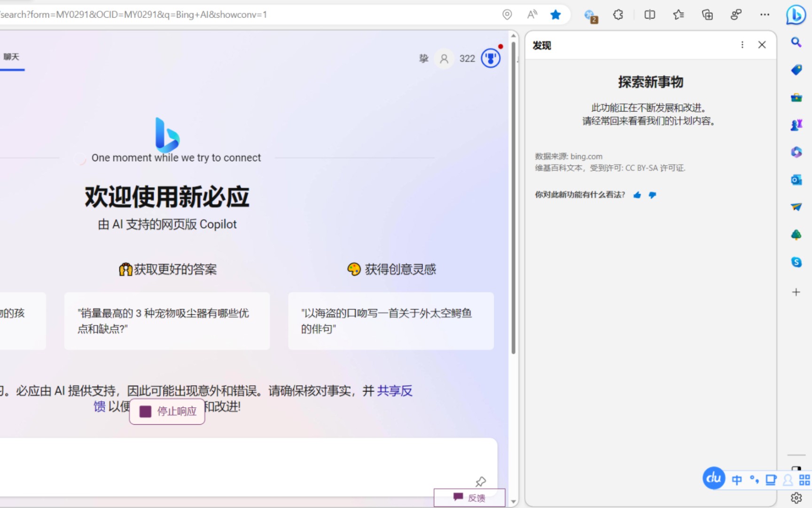Open the Favorites list icon
This screenshot has width=812, height=508.
[x=678, y=15]
